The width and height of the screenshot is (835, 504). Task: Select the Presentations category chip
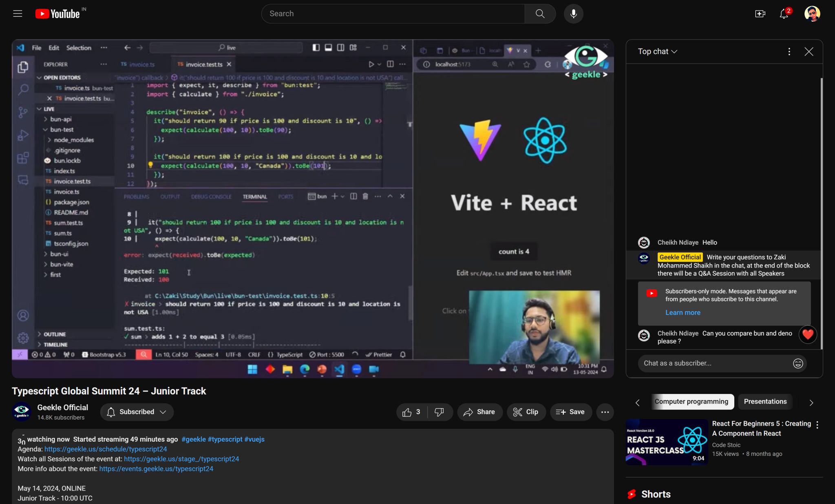click(x=764, y=402)
